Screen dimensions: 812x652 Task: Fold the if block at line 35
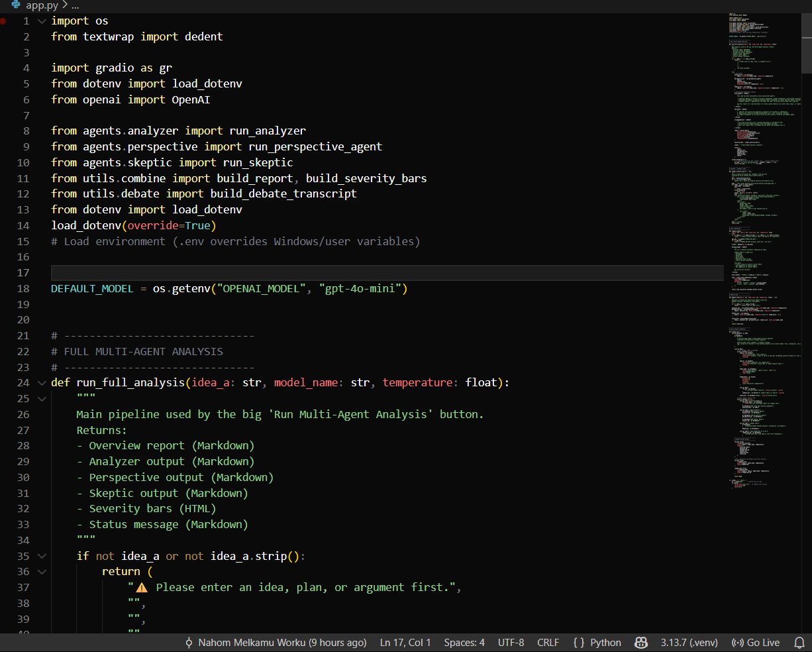[x=42, y=557]
